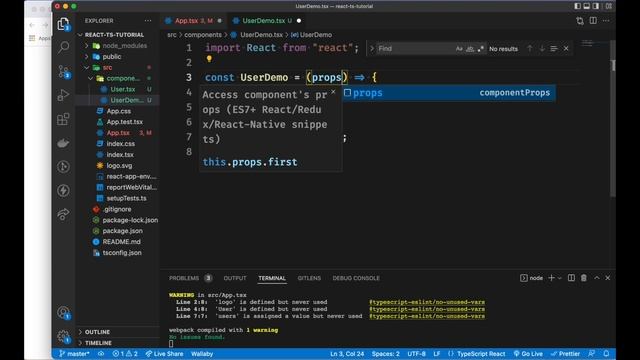The image size is (640, 360).
Task: Toggle Use Regular Expression in Find
Action: tap(480, 49)
